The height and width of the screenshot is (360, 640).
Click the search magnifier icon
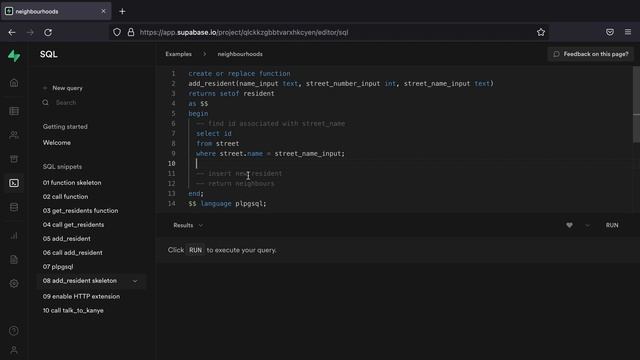click(x=45, y=102)
